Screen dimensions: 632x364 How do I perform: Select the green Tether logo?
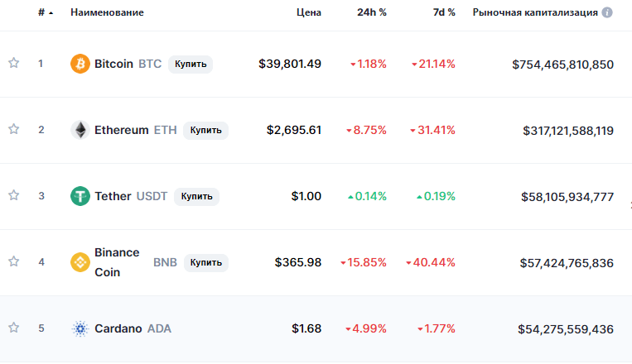(x=80, y=196)
